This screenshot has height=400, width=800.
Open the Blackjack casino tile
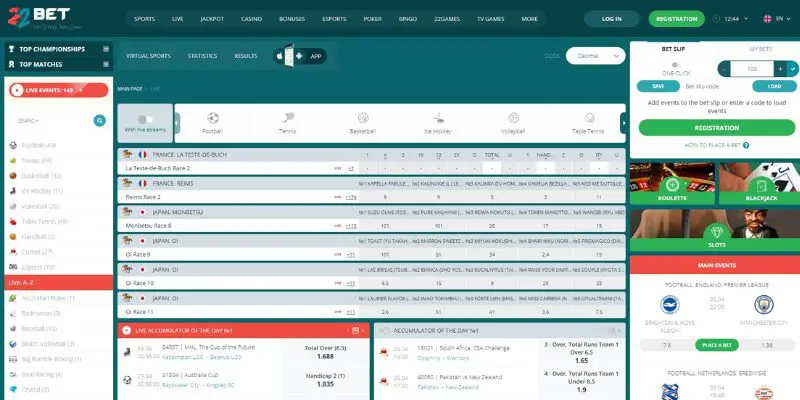coord(759,184)
